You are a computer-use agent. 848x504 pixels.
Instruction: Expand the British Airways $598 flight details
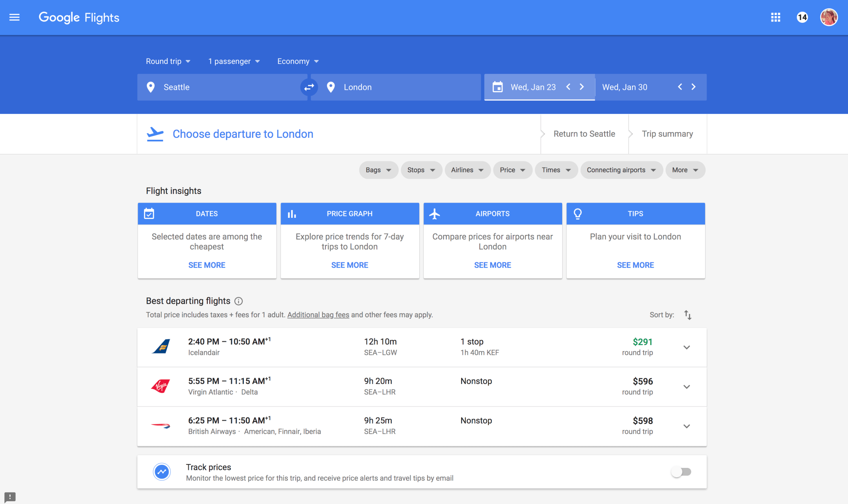click(x=687, y=426)
